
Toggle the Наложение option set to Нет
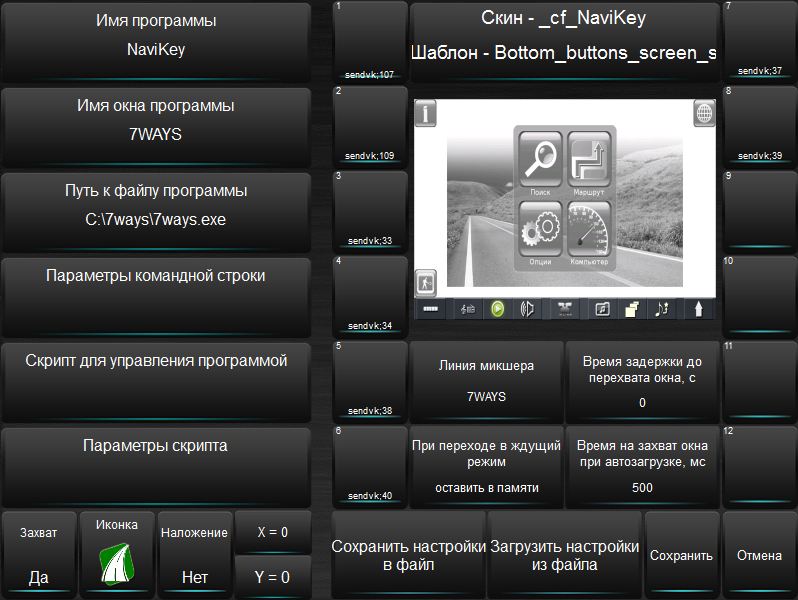[x=195, y=555]
